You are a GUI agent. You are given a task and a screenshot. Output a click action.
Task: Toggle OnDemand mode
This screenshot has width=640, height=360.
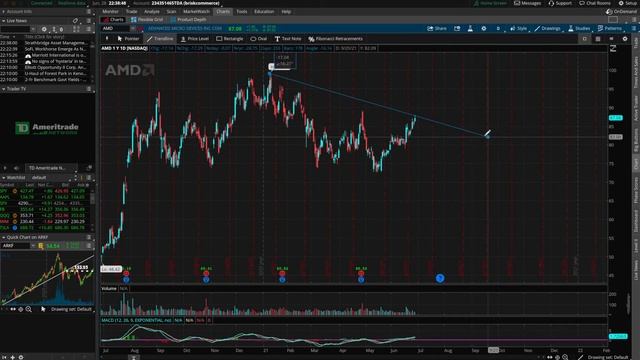622,11
